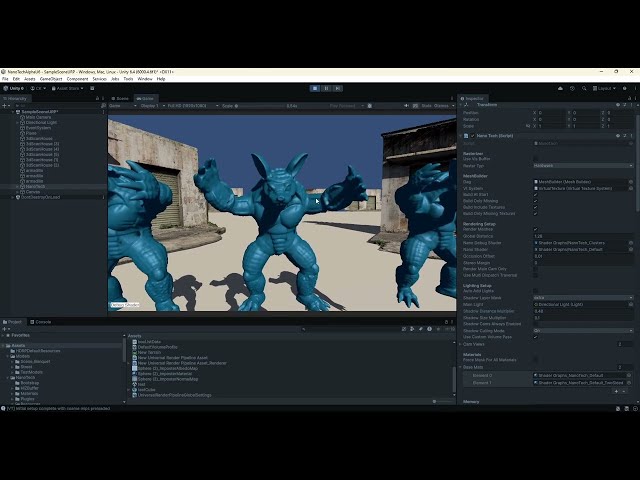640x480 pixels.
Task: Open the Raster Type dropdown
Action: point(583,166)
